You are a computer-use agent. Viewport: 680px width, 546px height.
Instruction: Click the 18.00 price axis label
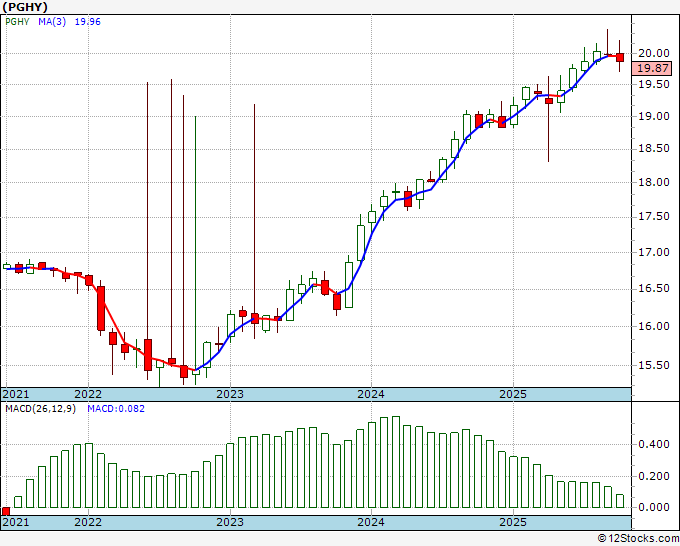click(654, 182)
